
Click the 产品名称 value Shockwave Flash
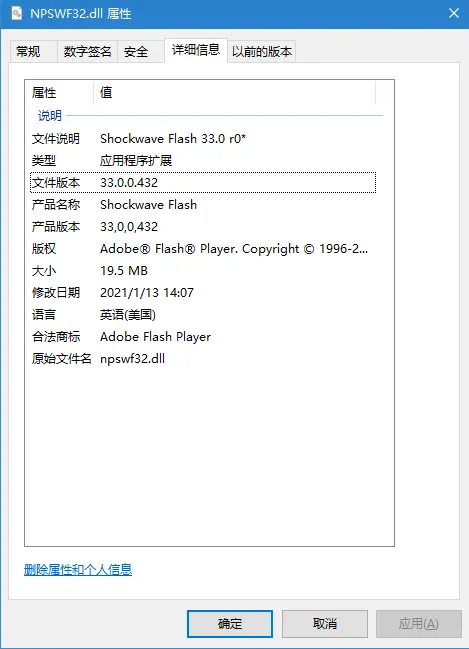tap(148, 204)
